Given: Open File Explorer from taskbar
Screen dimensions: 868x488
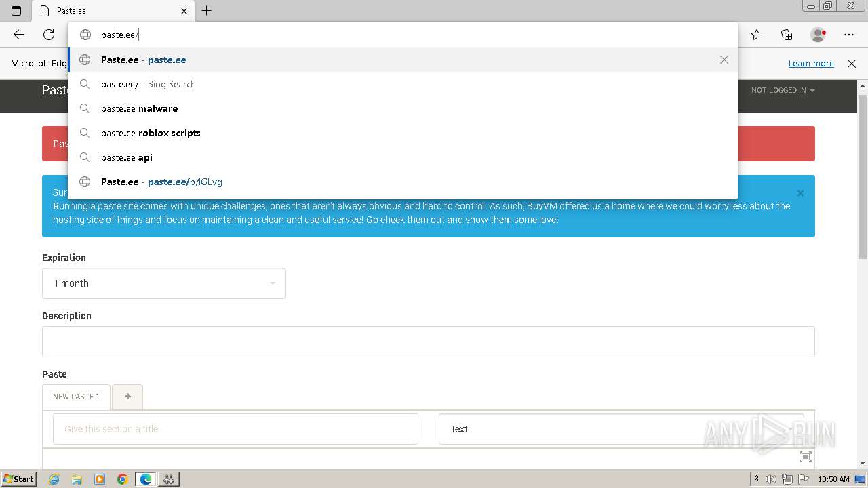Looking at the screenshot, I should pyautogui.click(x=77, y=479).
